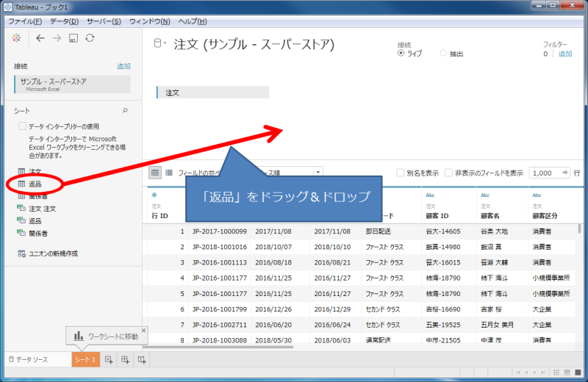Click the horizontal scrollbar of the data grid
The height and width of the screenshot is (382, 588).
pos(218,347)
